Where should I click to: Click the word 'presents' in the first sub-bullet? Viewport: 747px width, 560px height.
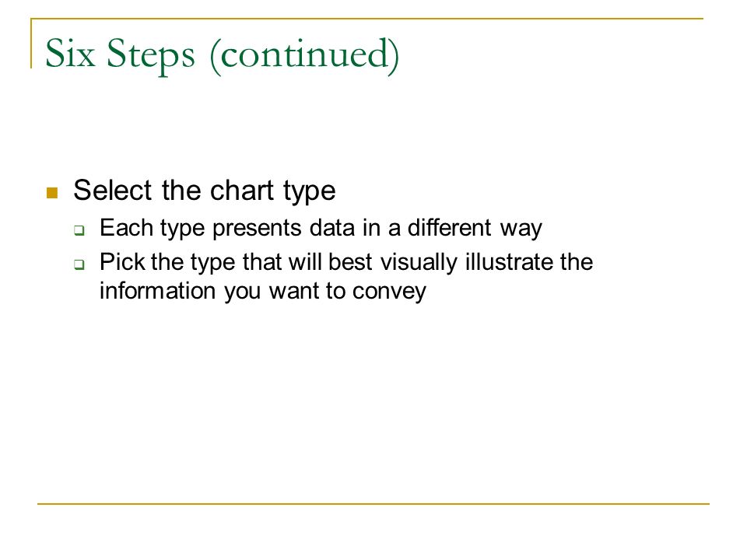pyautogui.click(x=257, y=229)
